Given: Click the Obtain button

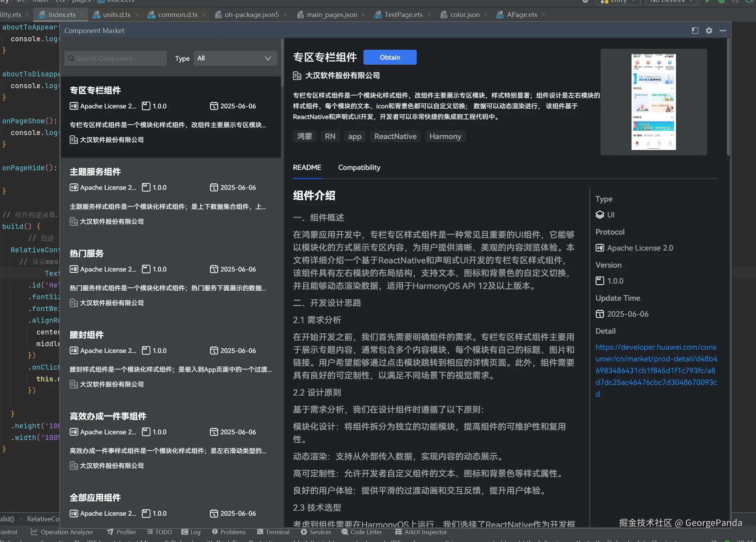Looking at the screenshot, I should 390,57.
